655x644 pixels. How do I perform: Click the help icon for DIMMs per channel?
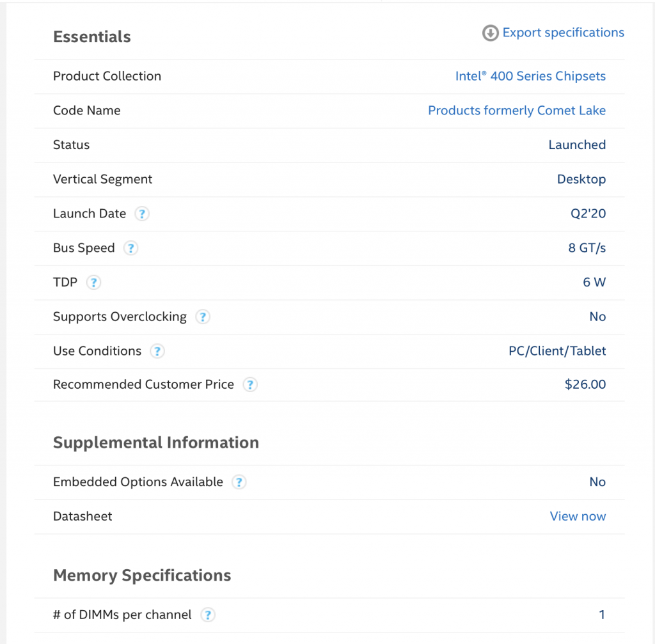click(207, 615)
